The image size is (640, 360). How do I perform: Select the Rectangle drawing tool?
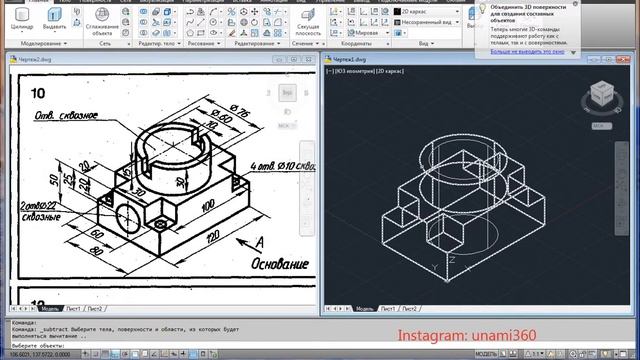(201, 32)
